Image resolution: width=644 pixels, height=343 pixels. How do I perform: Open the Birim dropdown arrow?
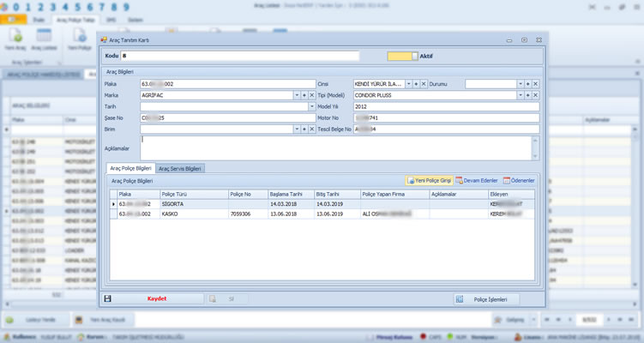[297, 129]
